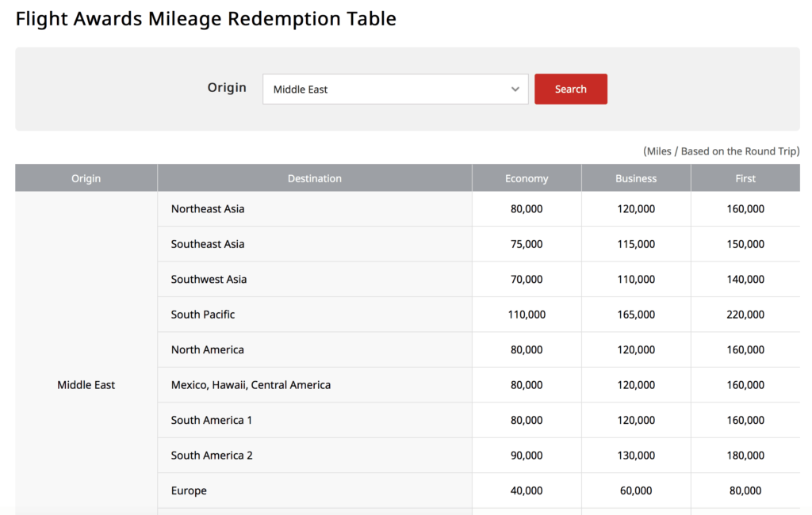The width and height of the screenshot is (812, 515).
Task: Select the Southwest Asia destination cell
Action: pyautogui.click(x=209, y=280)
